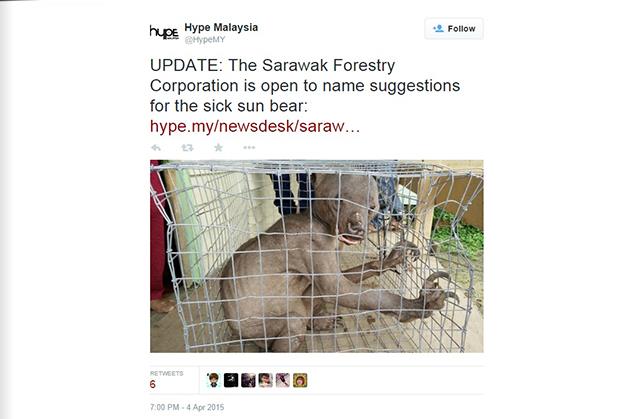Open the Hype Malaysia profile name
The image size is (620, 419).
click(x=221, y=27)
